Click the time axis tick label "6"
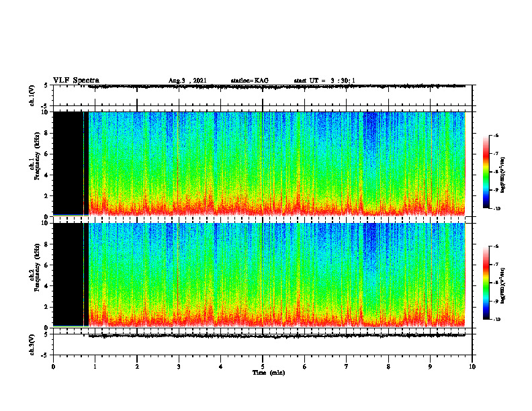 (305, 367)
